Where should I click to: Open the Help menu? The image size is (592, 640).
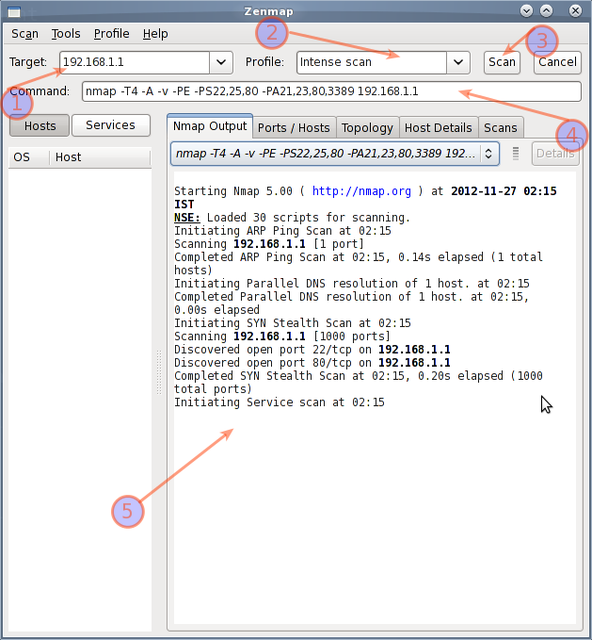[155, 34]
